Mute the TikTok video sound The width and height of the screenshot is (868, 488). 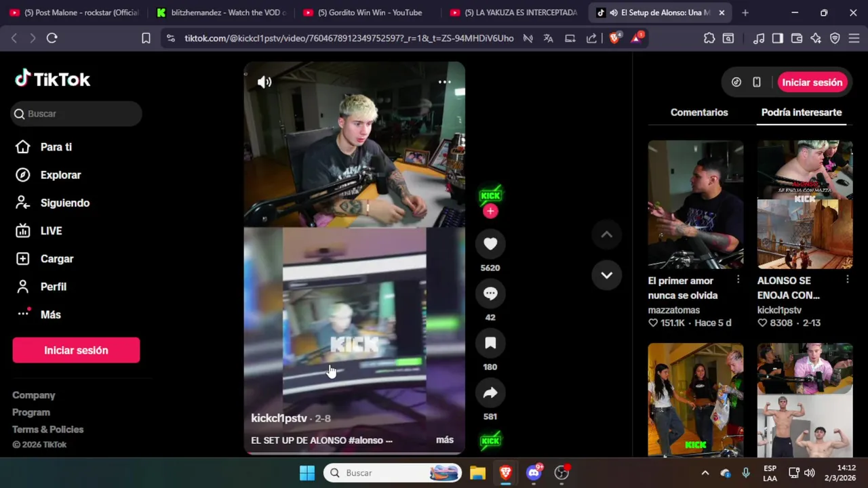pos(264,82)
